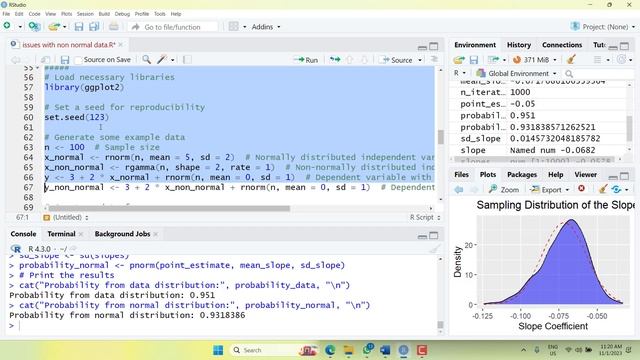Open the Tools menu
The height and width of the screenshot is (360, 640).
click(160, 14)
